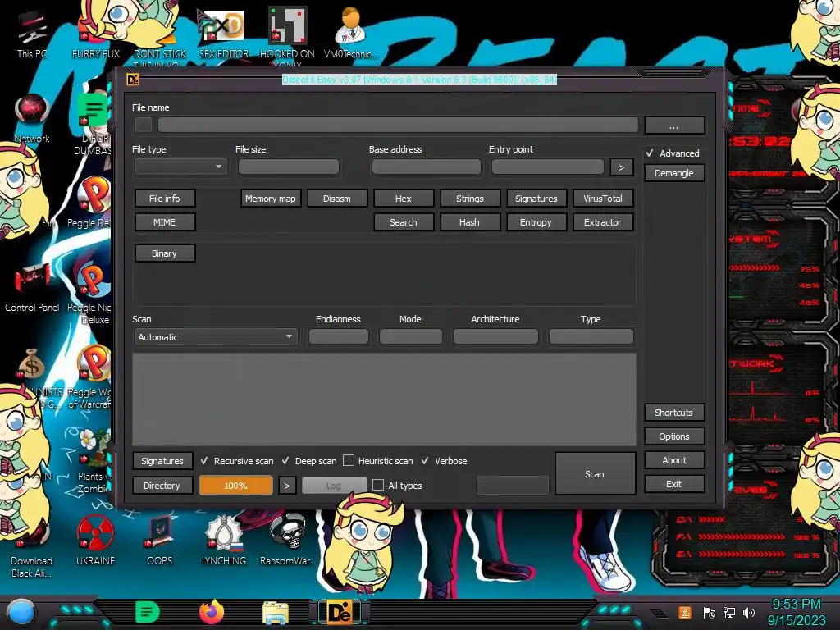The image size is (840, 630).
Task: Click the Demangle button
Action: [674, 173]
